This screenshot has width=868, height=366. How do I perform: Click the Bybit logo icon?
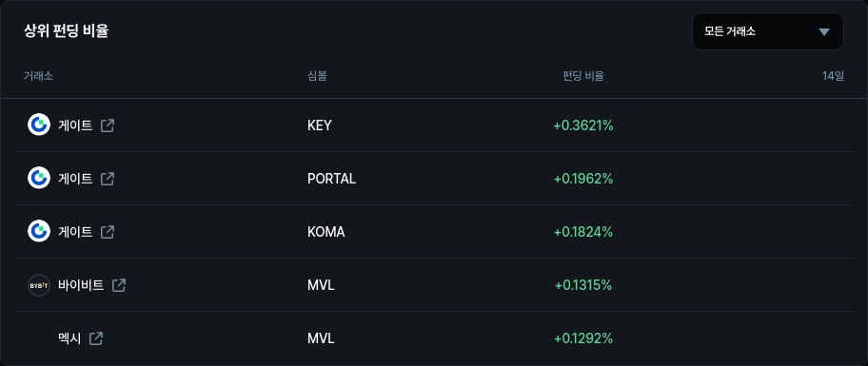pos(39,285)
